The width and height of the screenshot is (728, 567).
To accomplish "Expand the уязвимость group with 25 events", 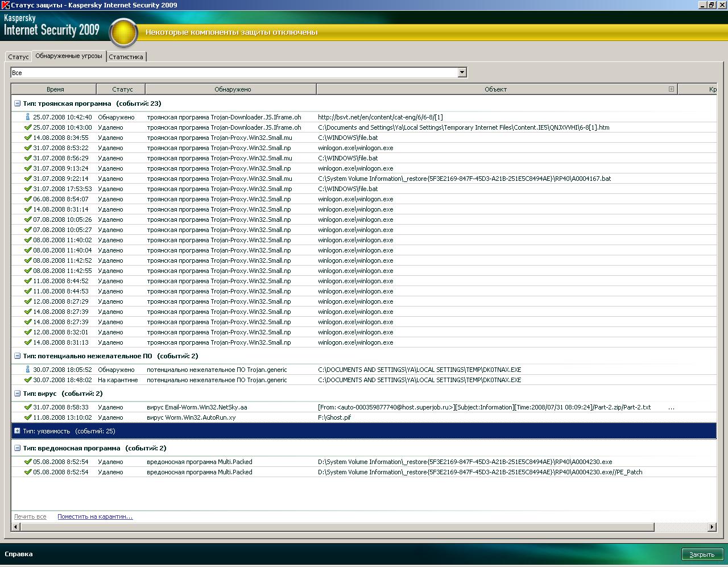I will (x=18, y=431).
